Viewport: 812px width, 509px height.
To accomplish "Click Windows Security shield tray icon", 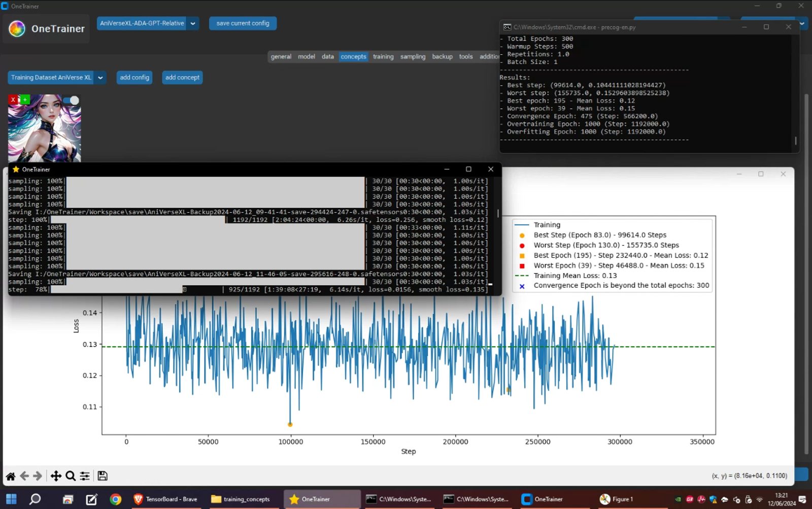I will tap(713, 499).
